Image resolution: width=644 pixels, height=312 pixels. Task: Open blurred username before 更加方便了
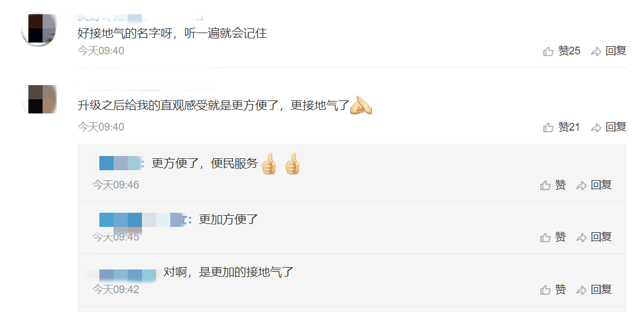141,220
